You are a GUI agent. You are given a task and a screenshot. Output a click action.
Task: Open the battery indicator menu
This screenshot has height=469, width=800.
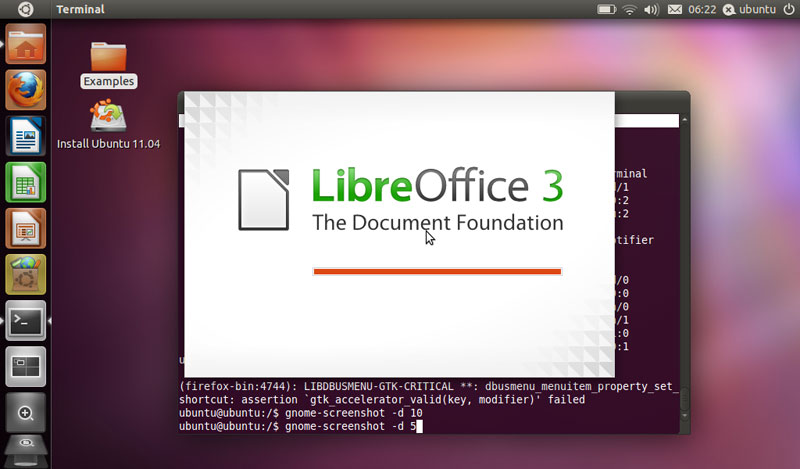(x=606, y=9)
